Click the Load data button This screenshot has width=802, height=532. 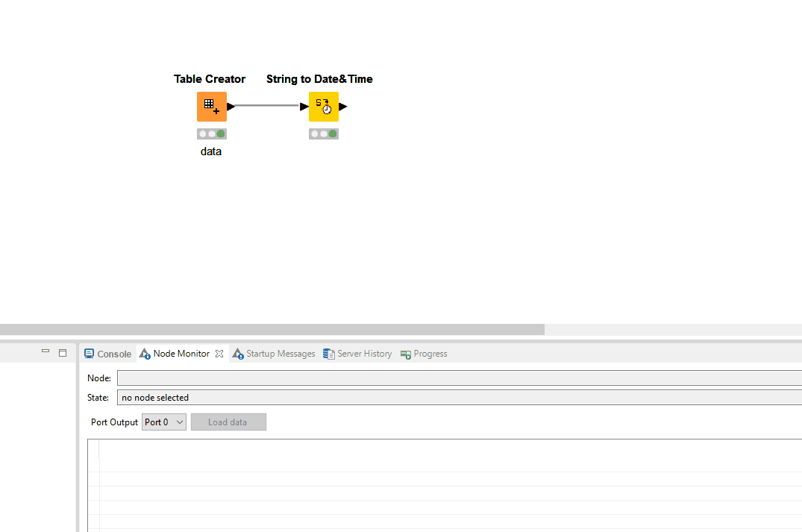click(228, 422)
